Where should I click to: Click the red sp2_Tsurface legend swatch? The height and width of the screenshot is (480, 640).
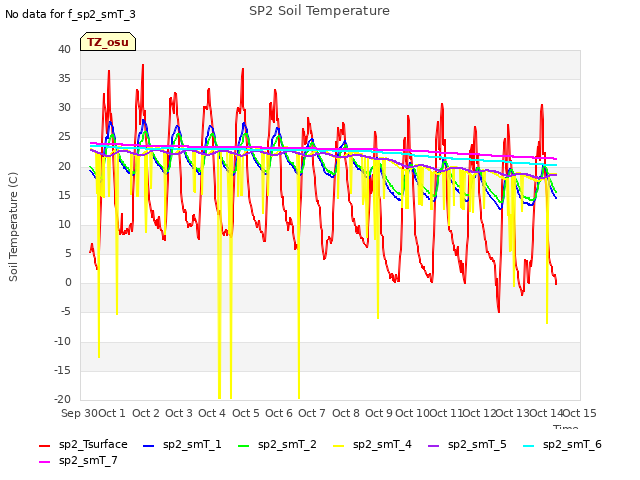click(x=44, y=446)
